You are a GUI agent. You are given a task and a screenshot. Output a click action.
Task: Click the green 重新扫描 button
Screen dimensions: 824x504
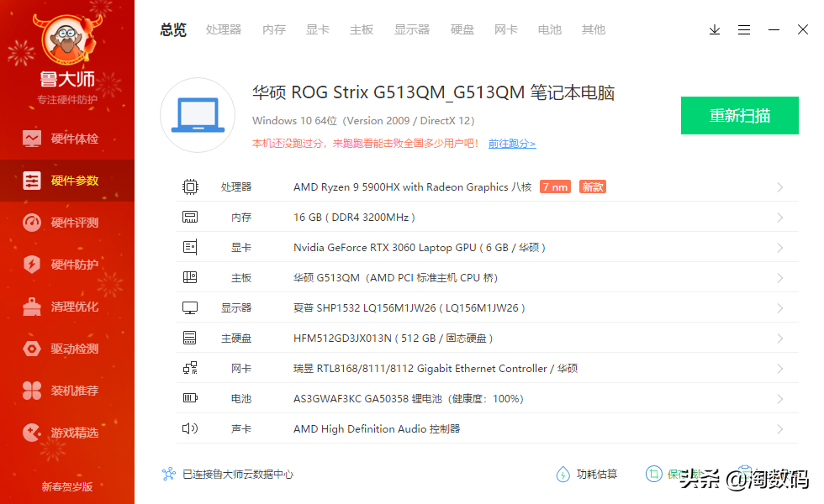coord(740,116)
